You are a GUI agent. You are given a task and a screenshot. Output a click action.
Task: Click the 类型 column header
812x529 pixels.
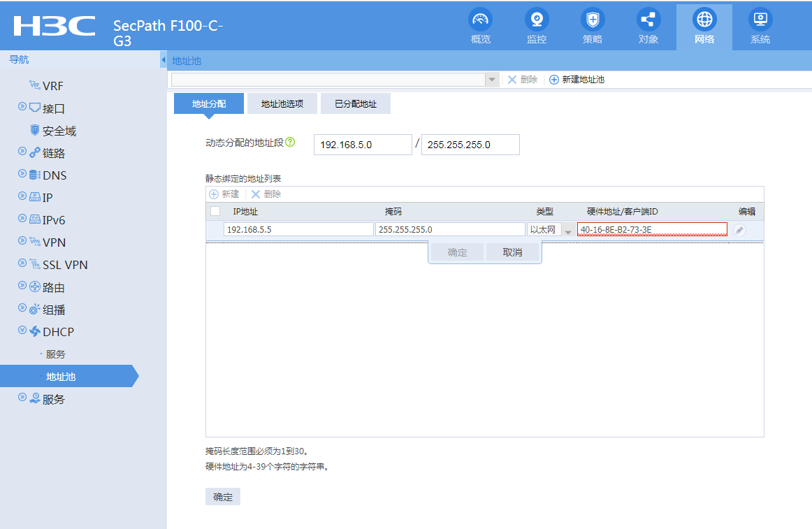tap(545, 212)
